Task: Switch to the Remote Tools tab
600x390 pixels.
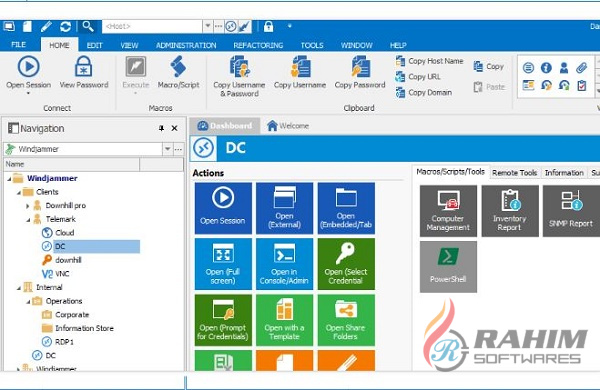Action: (x=515, y=173)
